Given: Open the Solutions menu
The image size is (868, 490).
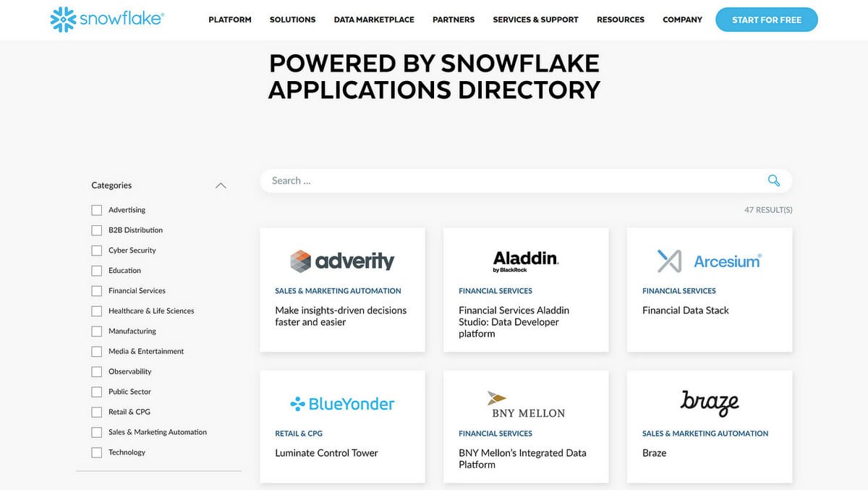Looking at the screenshot, I should coord(292,20).
